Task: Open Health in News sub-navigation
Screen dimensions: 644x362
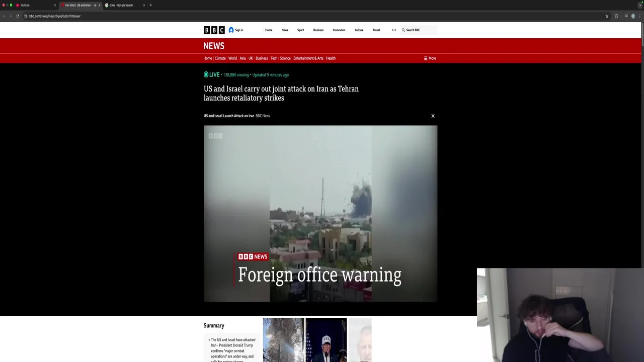Action: tap(331, 58)
